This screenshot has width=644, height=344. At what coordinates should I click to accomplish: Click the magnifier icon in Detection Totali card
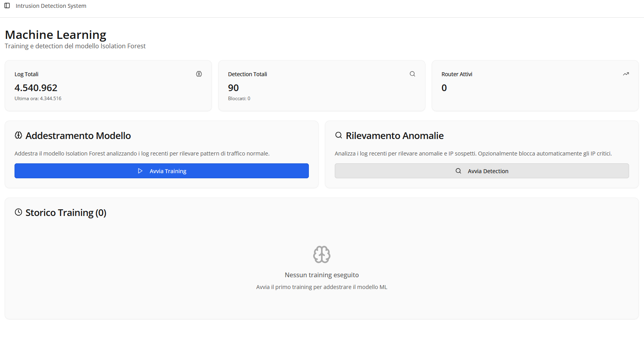click(412, 74)
